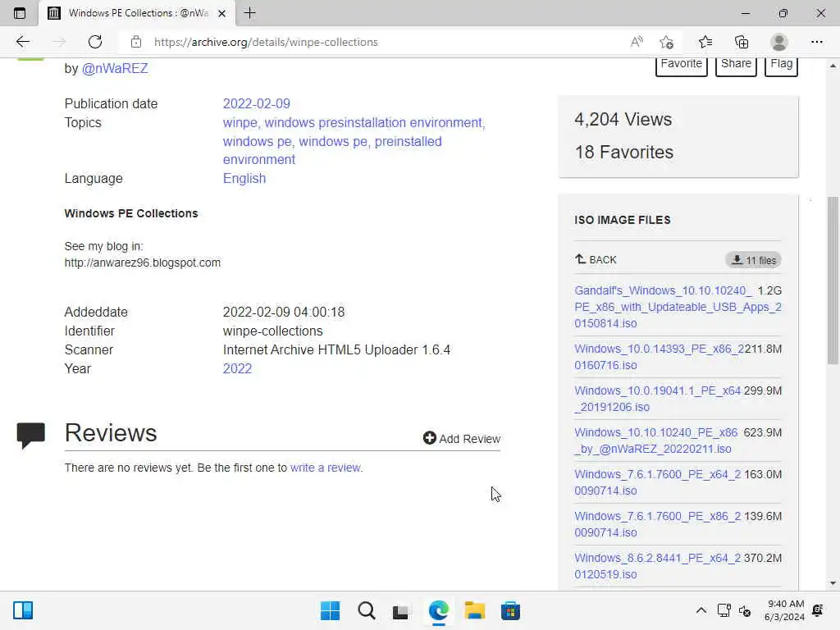Open Windows_10.10.10240_PE_x86 by @nWaREZ iso
The width and height of the screenshot is (840, 630).
(x=655, y=441)
